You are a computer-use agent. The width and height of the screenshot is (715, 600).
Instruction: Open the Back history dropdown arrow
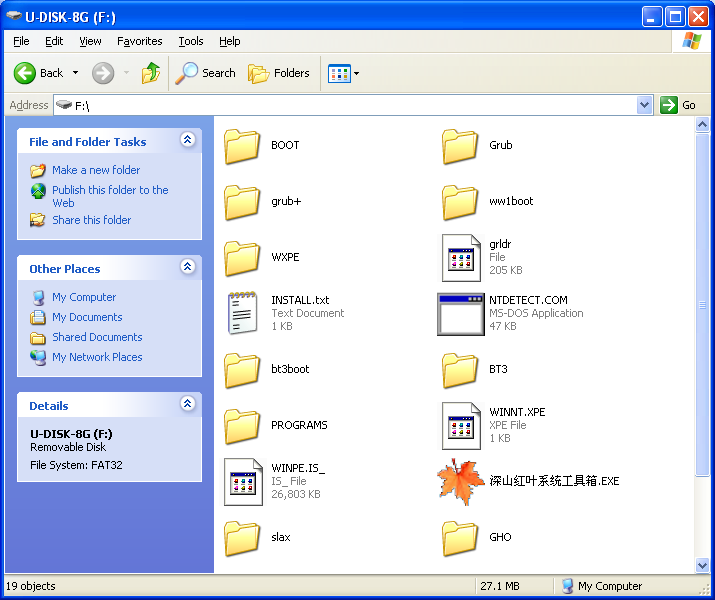pyautogui.click(x=76, y=73)
